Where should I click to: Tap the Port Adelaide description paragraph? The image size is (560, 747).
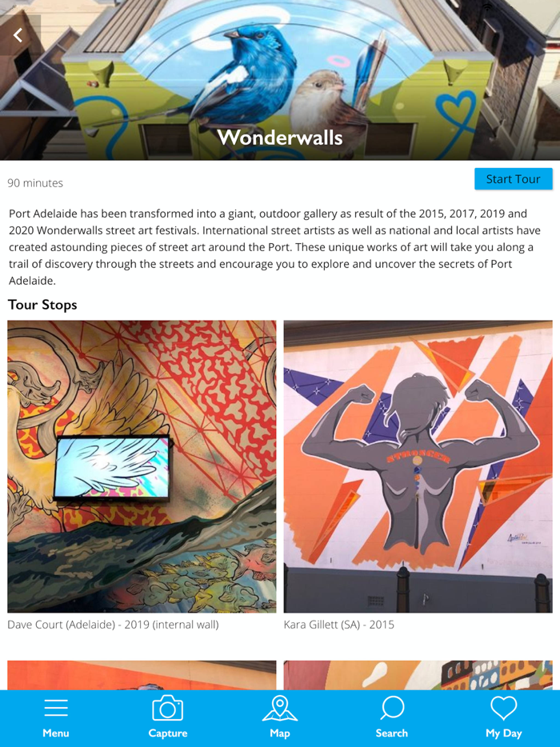click(274, 247)
